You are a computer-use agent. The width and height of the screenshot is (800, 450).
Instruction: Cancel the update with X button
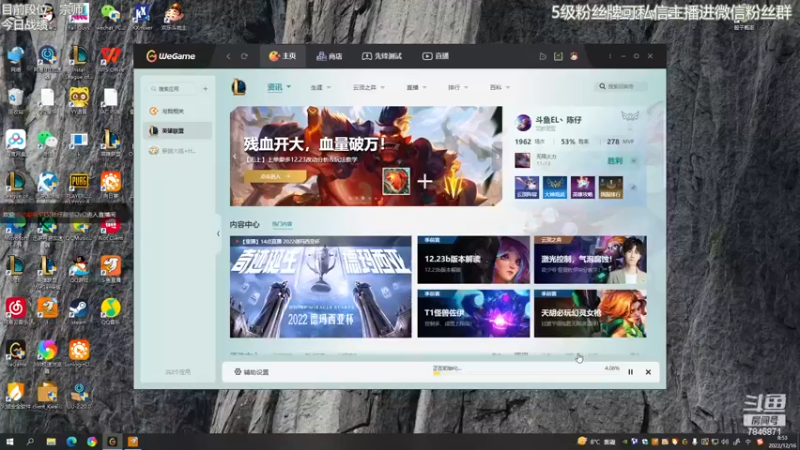click(x=648, y=372)
